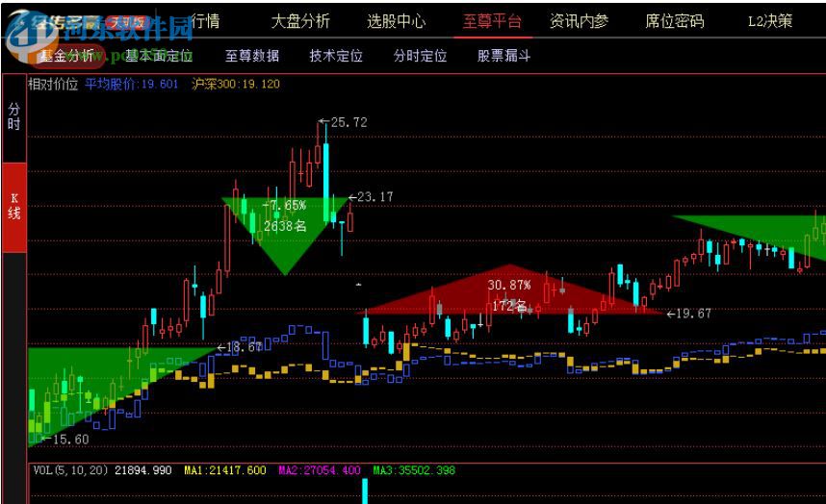Select the 至尊平台 top menu
This screenshot has width=826, height=504.
tap(492, 21)
